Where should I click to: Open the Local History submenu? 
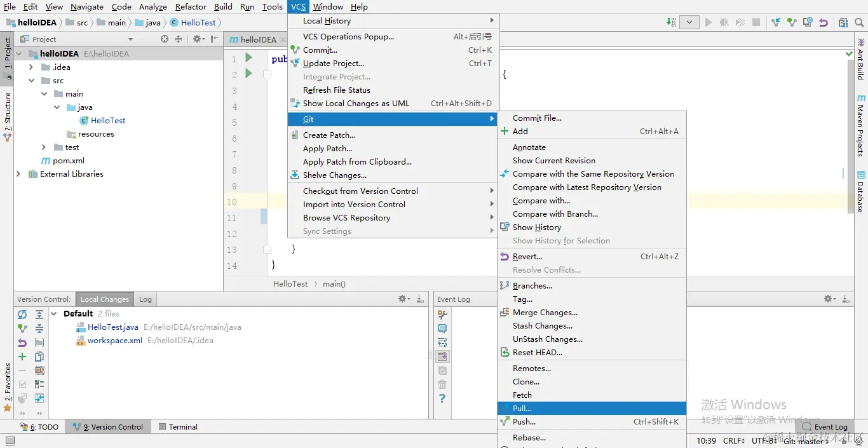[x=392, y=21]
